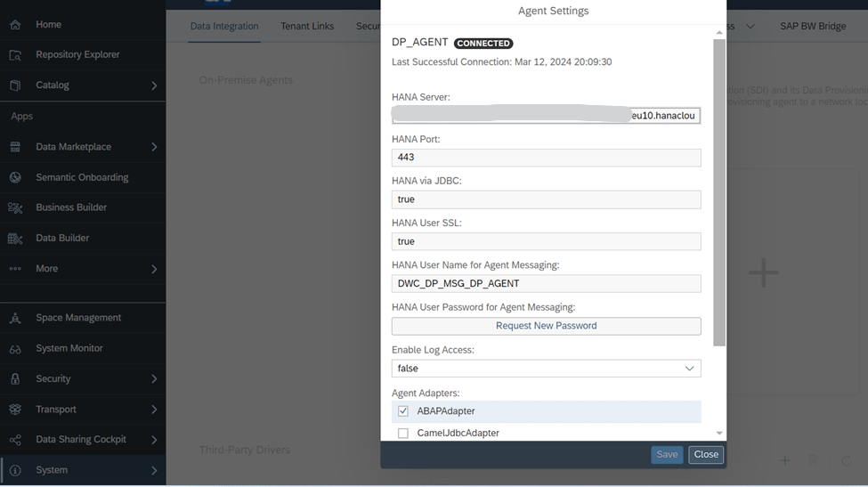This screenshot has height=487, width=868.
Task: Open the tab overflow chevron beside SAP BW Bridge
Action: coord(750,26)
